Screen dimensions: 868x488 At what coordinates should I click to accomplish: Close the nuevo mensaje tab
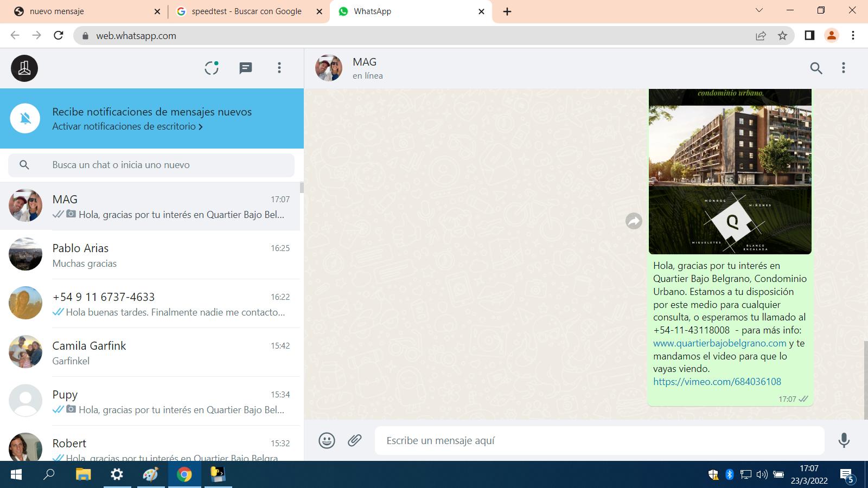pos(157,11)
